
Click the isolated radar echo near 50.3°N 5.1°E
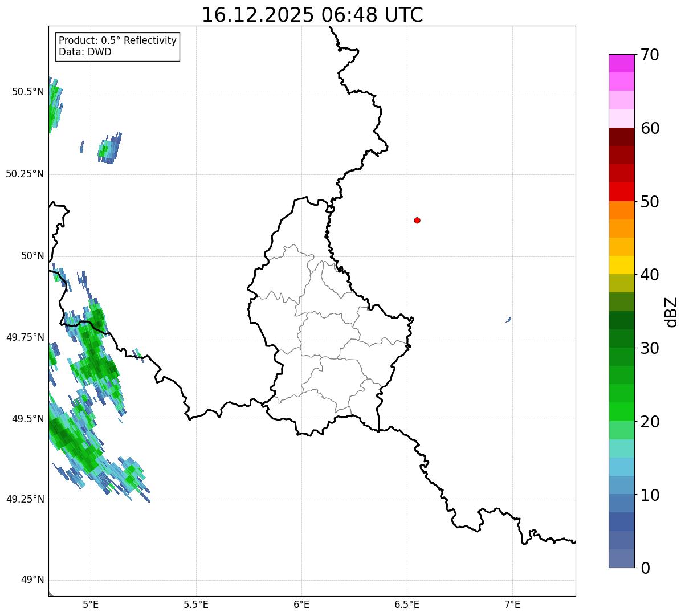pyautogui.click(x=109, y=149)
